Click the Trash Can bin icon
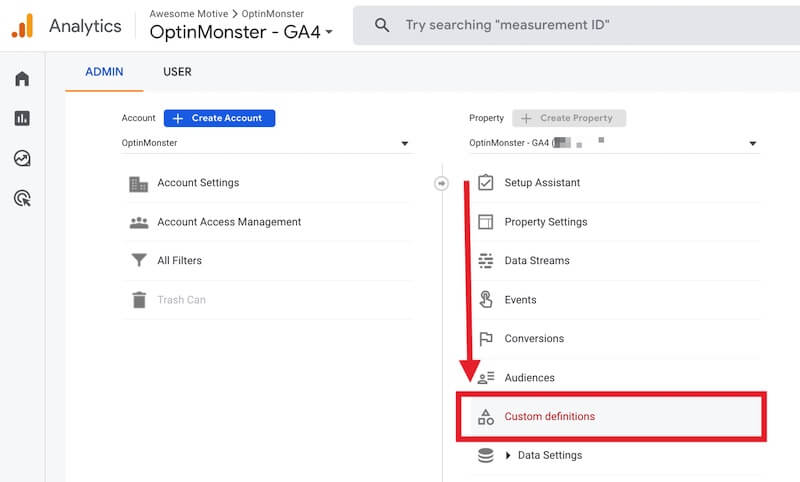This screenshot has width=800, height=482. click(x=139, y=300)
